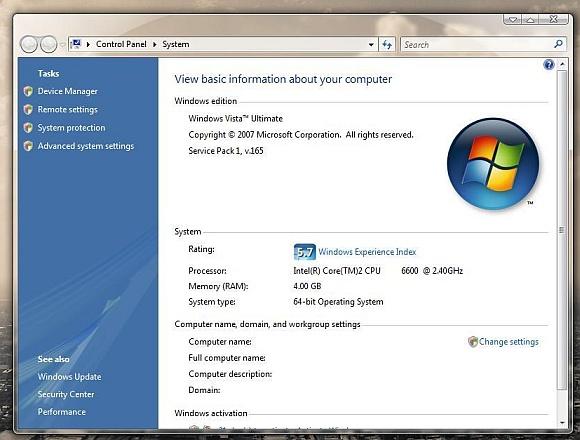Image resolution: width=580 pixels, height=440 pixels.
Task: Open address bar history dropdown
Action: [371, 45]
